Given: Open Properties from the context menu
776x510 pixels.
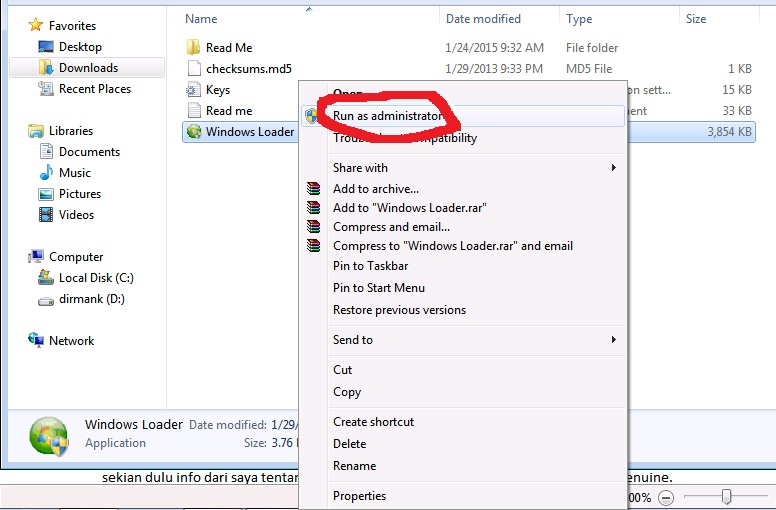Looking at the screenshot, I should point(462,496).
